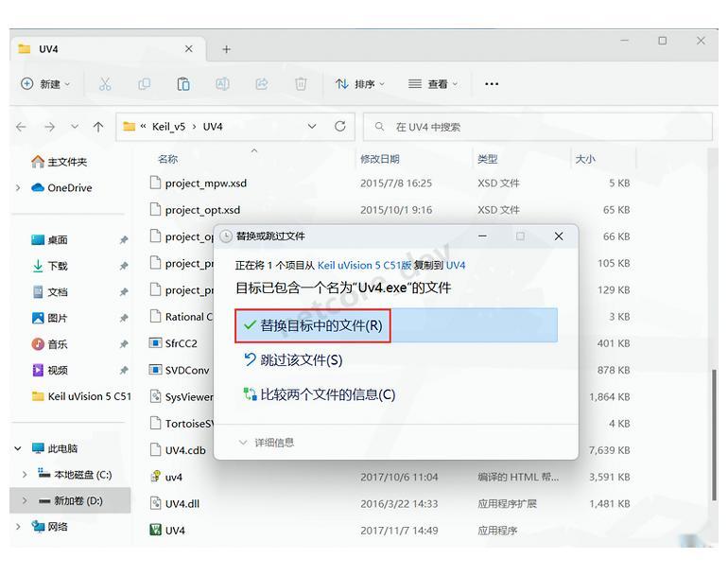This screenshot has width=728, height=576.
Task: Click the Keil_v5 breadcrumb in address bar
Action: click(168, 127)
